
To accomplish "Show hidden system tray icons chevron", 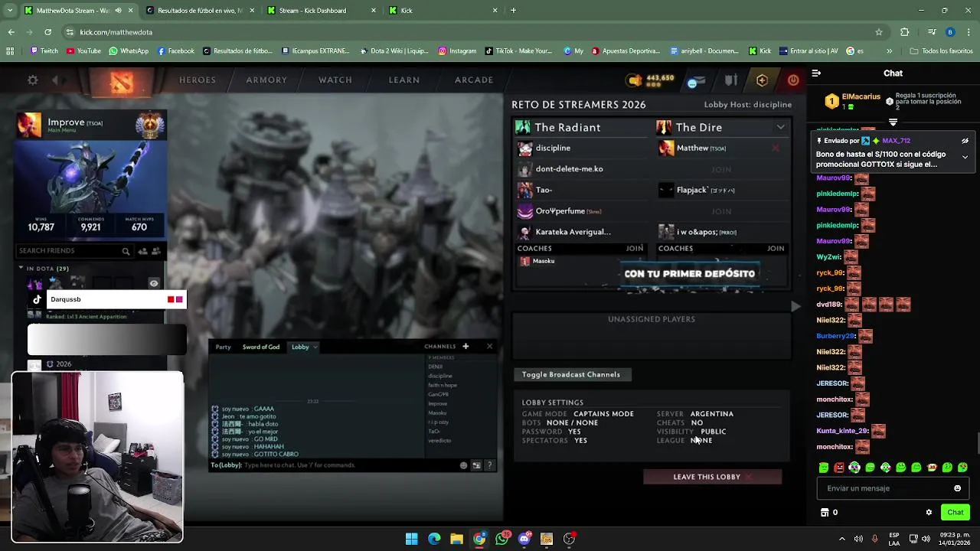I will [841, 539].
